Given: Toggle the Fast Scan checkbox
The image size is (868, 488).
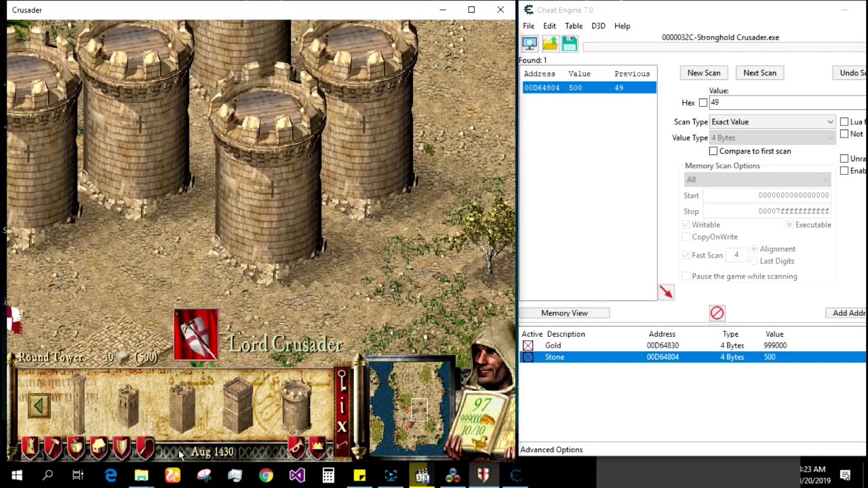Looking at the screenshot, I should coord(686,255).
